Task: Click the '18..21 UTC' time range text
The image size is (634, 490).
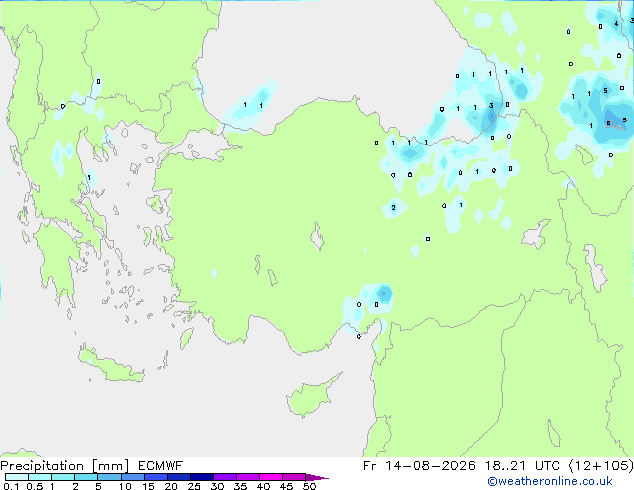Action: pos(523,466)
